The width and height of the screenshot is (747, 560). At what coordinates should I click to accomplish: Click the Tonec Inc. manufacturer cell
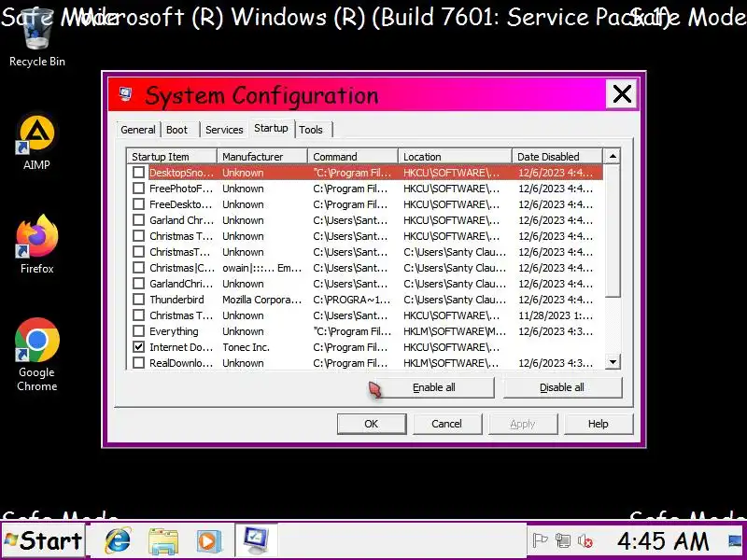click(x=246, y=347)
